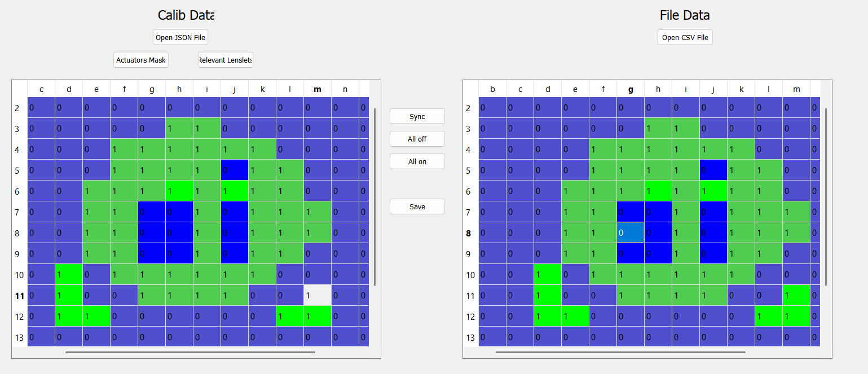
Task: Turn all cells off using All off
Action: tap(417, 139)
